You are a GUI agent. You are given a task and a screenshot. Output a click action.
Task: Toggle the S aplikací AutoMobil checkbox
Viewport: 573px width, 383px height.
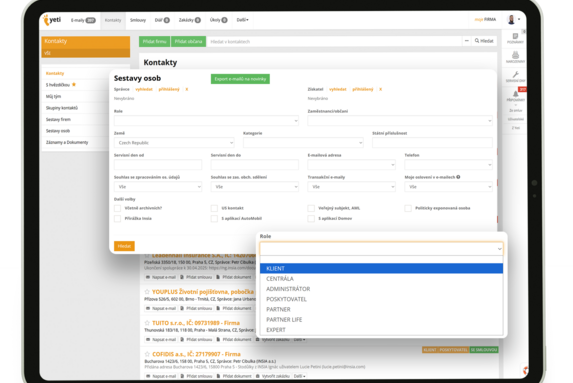coord(214,219)
